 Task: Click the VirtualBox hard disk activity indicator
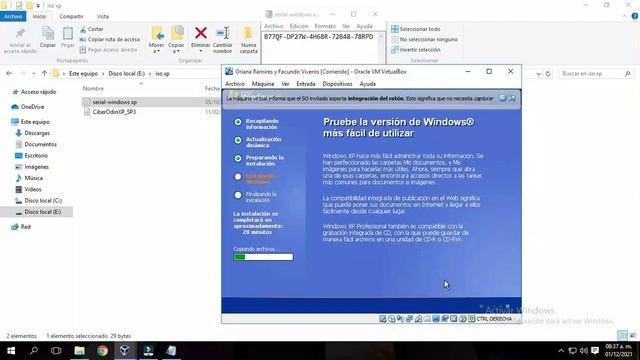pyautogui.click(x=382, y=319)
